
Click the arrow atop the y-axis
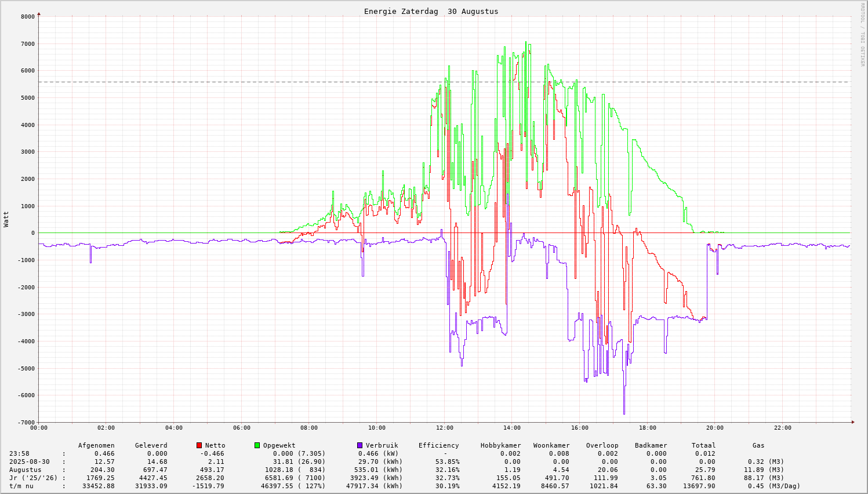[39, 13]
